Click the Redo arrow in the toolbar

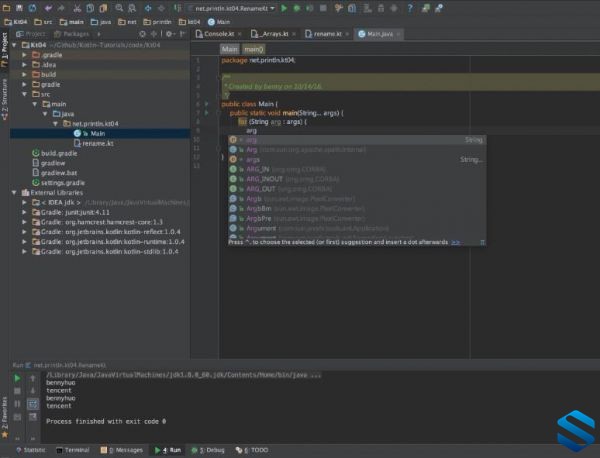point(61,8)
